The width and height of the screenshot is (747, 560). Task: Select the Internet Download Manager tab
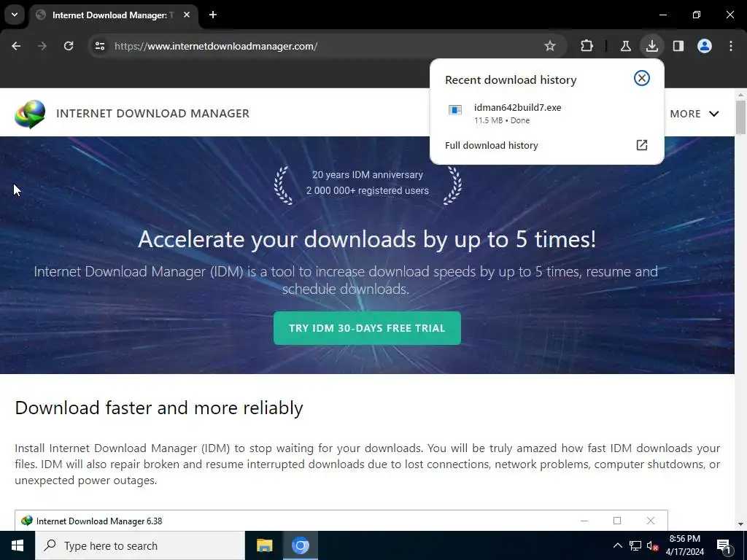click(112, 15)
